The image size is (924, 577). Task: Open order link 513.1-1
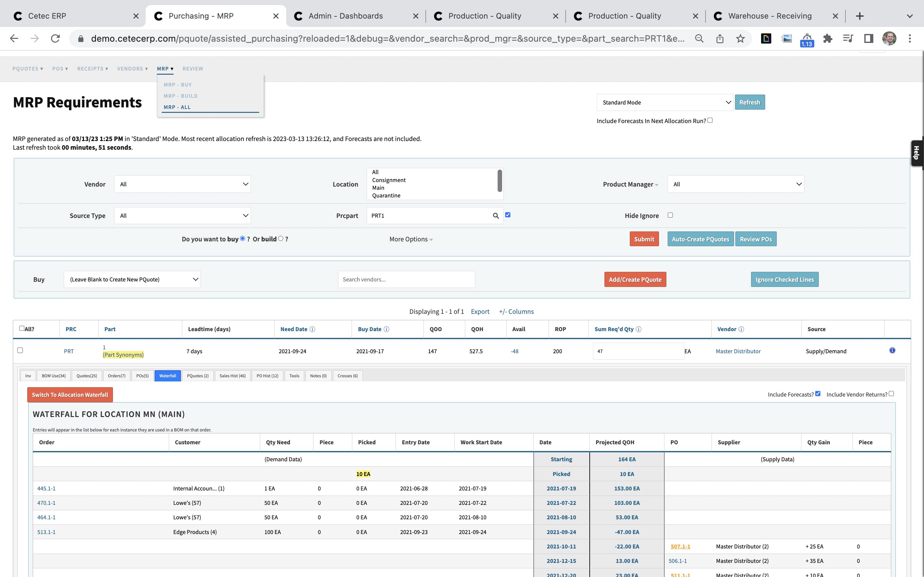pyautogui.click(x=46, y=532)
